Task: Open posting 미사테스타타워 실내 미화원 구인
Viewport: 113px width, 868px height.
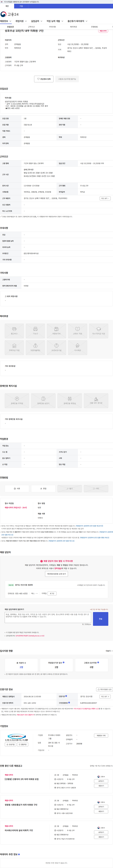Action: click(x=19, y=830)
